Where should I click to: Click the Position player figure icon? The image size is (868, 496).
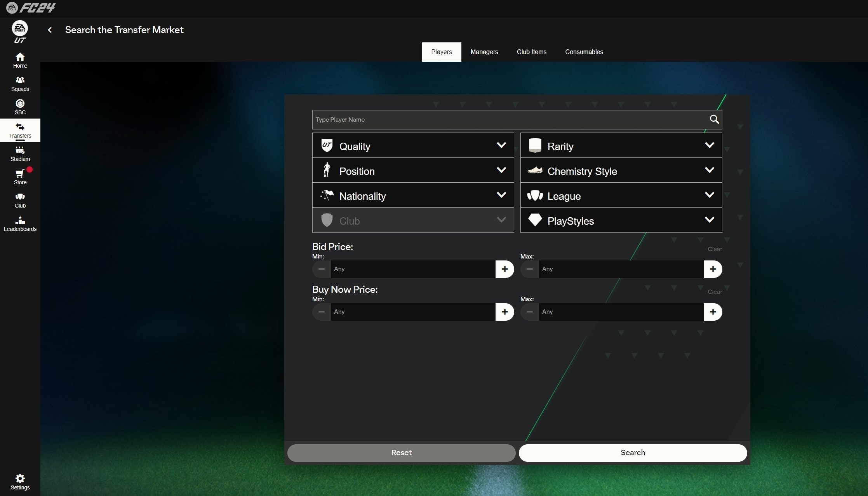327,170
